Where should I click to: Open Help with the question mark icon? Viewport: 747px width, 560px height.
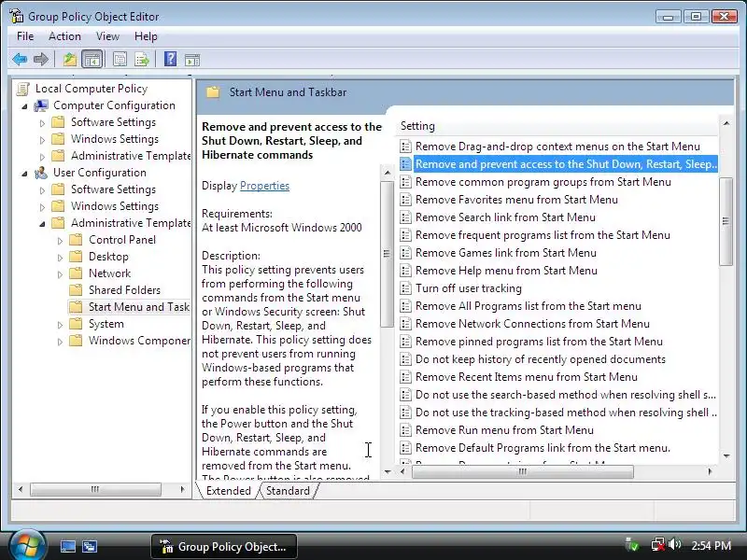[x=170, y=60]
